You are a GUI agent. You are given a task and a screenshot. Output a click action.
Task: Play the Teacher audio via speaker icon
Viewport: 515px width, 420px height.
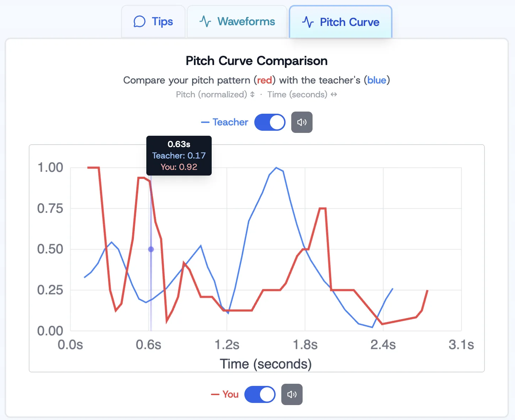[302, 122]
